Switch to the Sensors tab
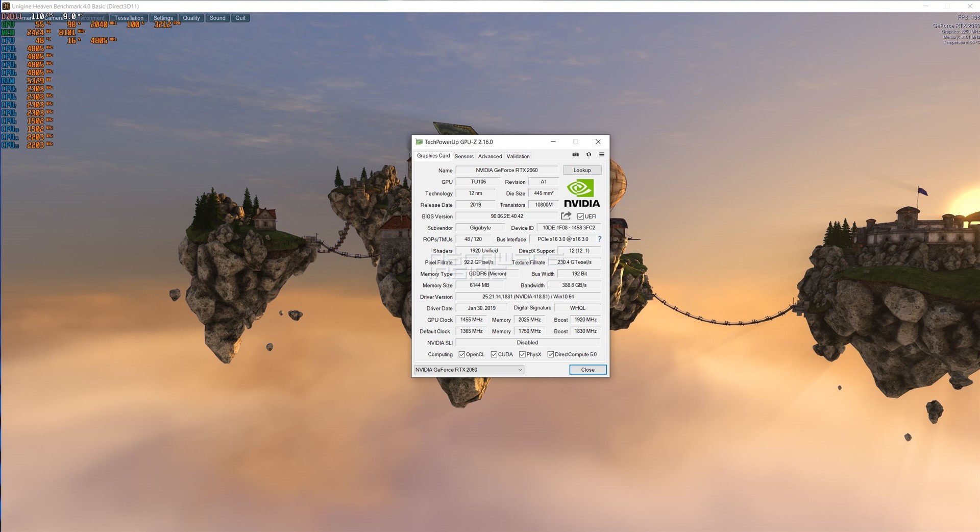 click(x=464, y=156)
